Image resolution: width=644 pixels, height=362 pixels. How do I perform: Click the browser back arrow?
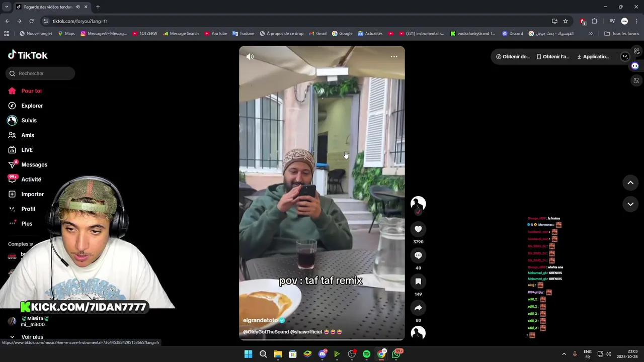[7, 21]
